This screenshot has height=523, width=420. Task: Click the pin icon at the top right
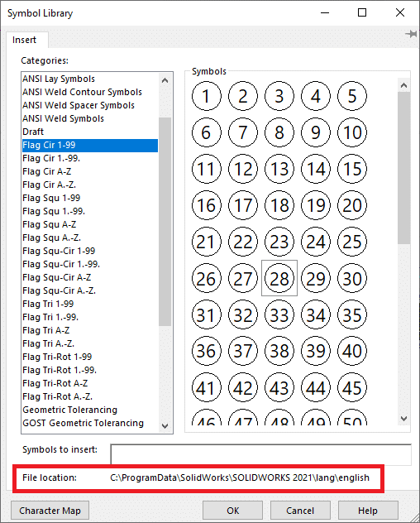412,34
